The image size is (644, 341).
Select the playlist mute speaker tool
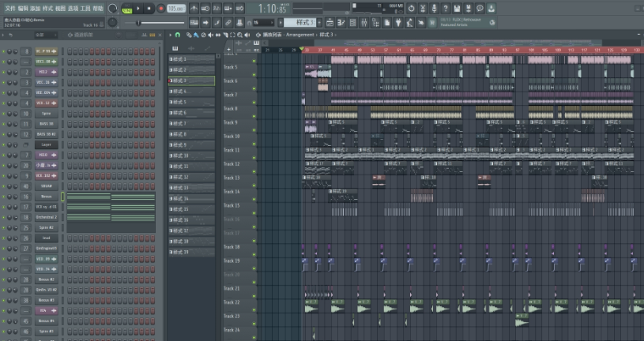pos(211,35)
